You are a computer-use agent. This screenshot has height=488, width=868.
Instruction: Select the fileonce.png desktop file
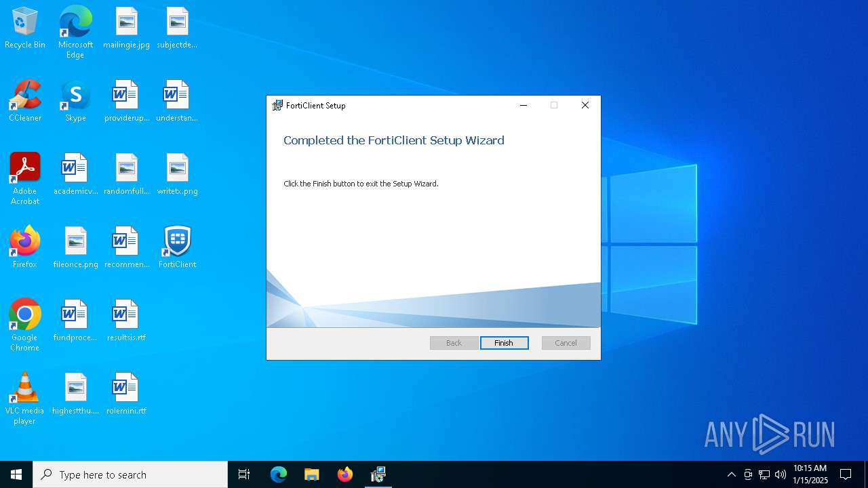[x=75, y=248]
